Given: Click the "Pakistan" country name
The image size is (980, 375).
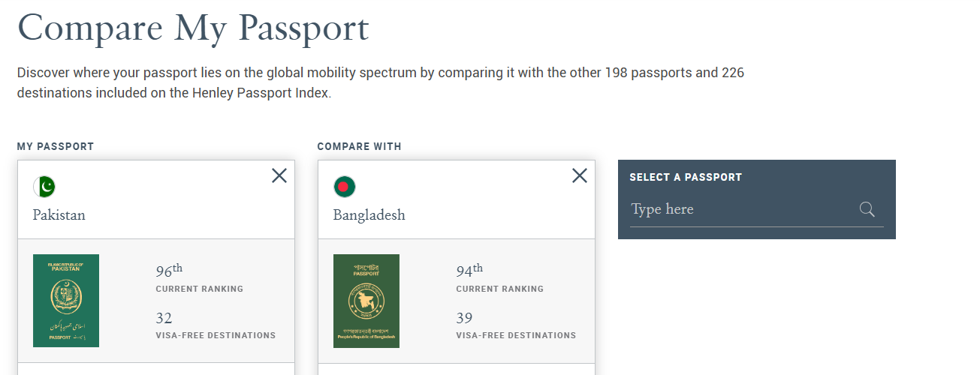Looking at the screenshot, I should (59, 215).
